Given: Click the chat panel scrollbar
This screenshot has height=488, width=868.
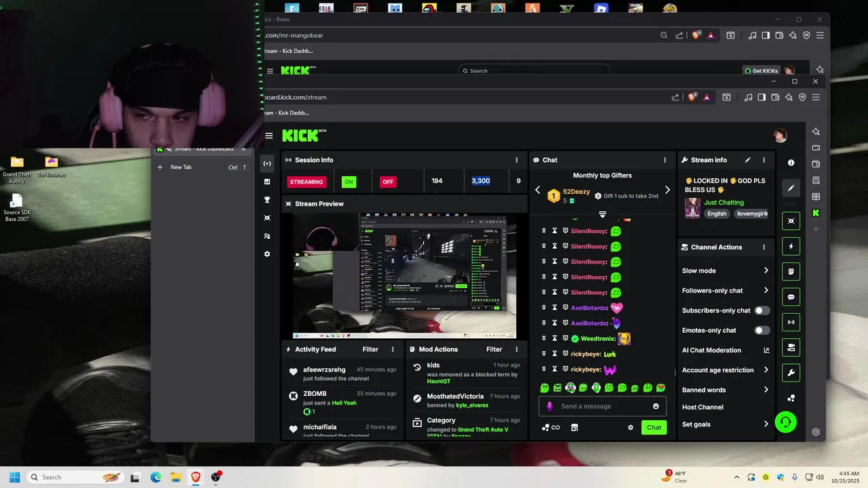Looking at the screenshot, I should (674, 371).
